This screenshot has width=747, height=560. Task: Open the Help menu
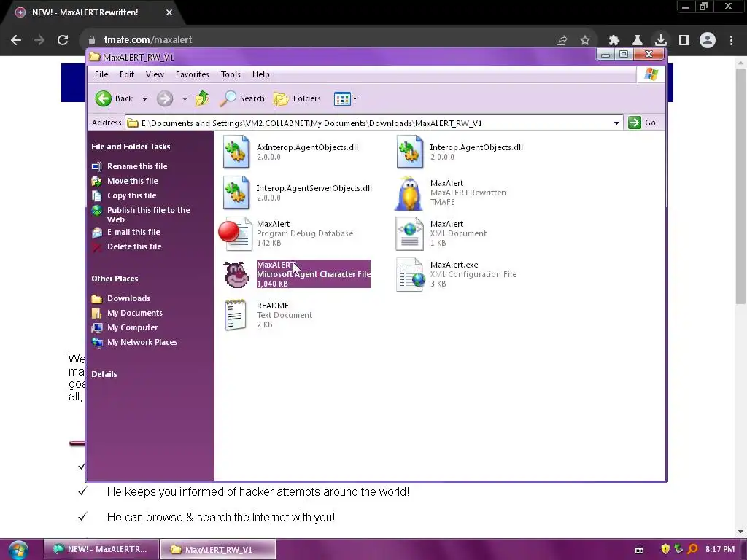(261, 74)
